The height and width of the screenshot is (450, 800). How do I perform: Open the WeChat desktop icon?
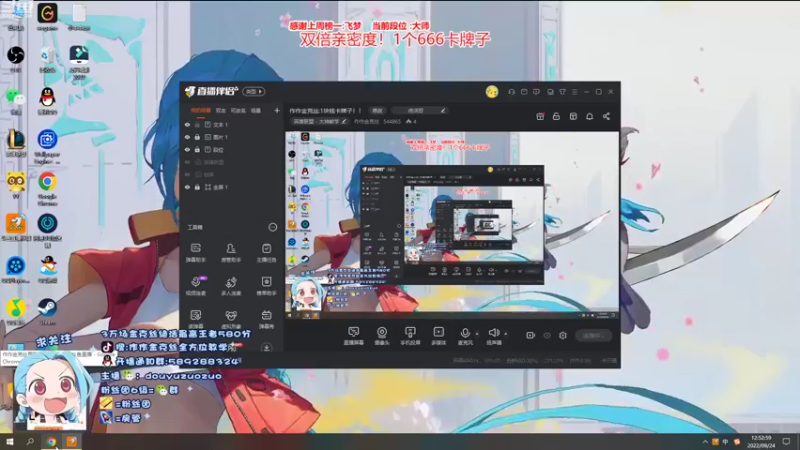16,101
